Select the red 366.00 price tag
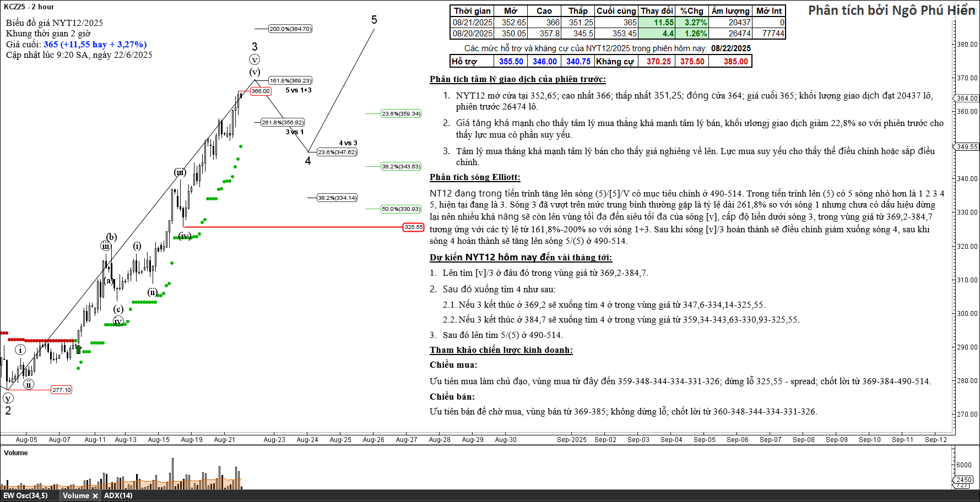 point(261,91)
